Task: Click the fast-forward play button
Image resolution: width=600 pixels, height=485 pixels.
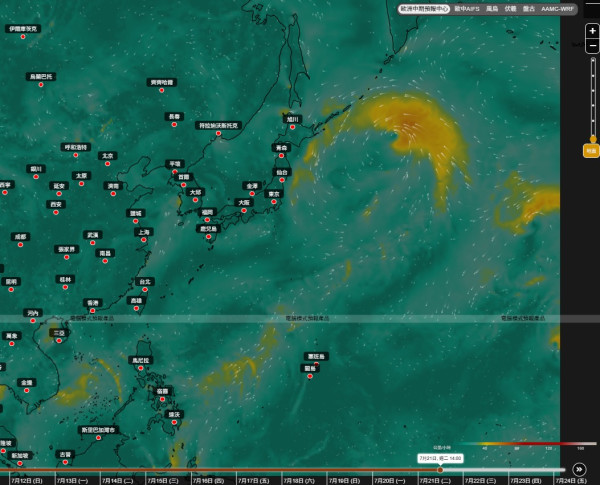Action: (579, 469)
